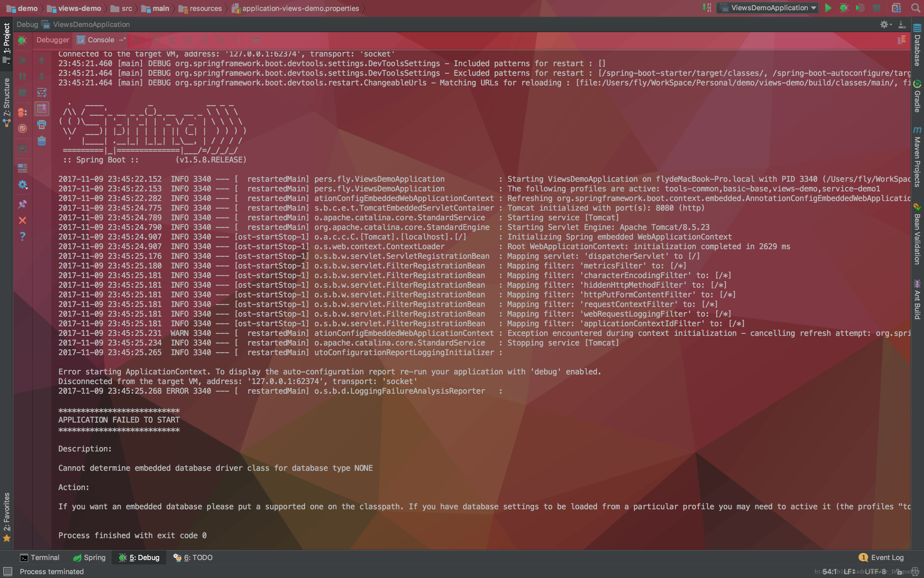This screenshot has width=924, height=578.
Task: Click the Step Over icon
Action: pos(156,40)
